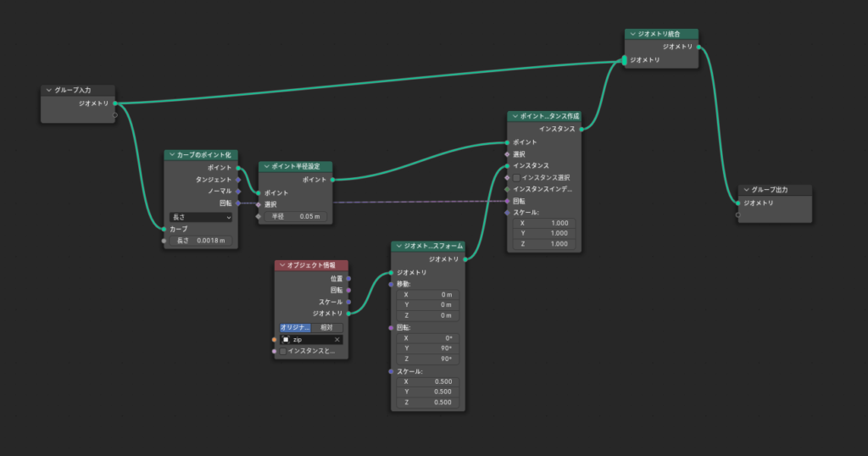The height and width of the screenshot is (456, 868).
Task: Click ジオメトリ output socket on ジオメトリ統合 node
Action: point(698,47)
